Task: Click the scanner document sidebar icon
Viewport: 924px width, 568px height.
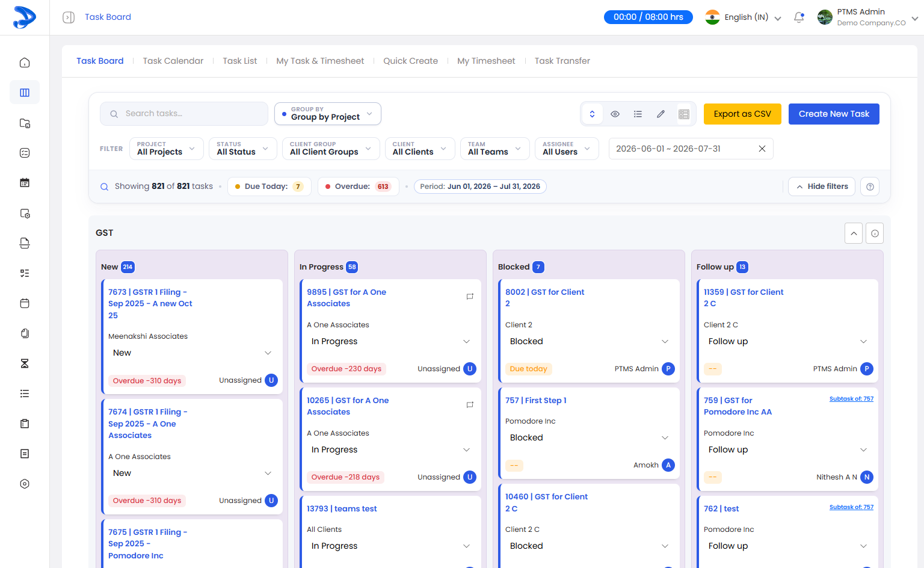Action: pos(25,243)
